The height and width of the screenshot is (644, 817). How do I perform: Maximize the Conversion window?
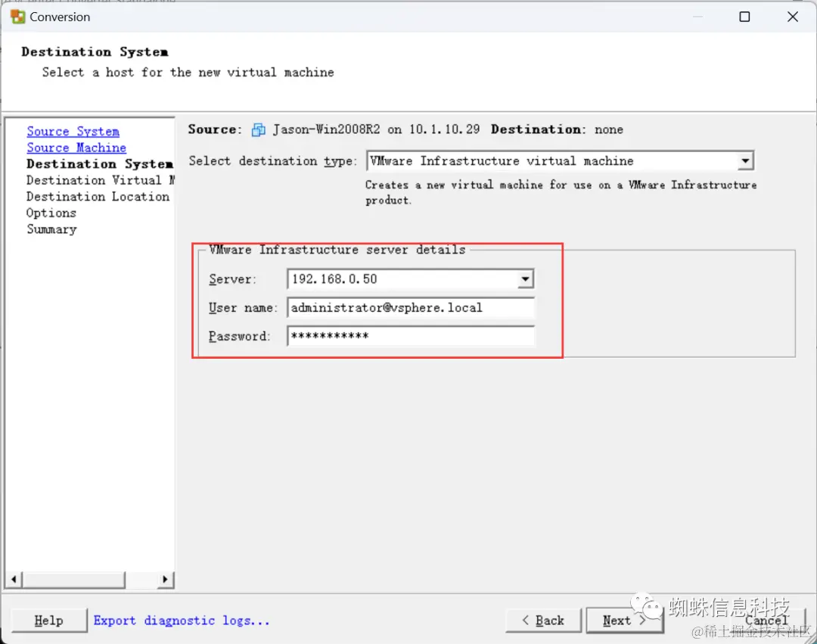pos(744,17)
